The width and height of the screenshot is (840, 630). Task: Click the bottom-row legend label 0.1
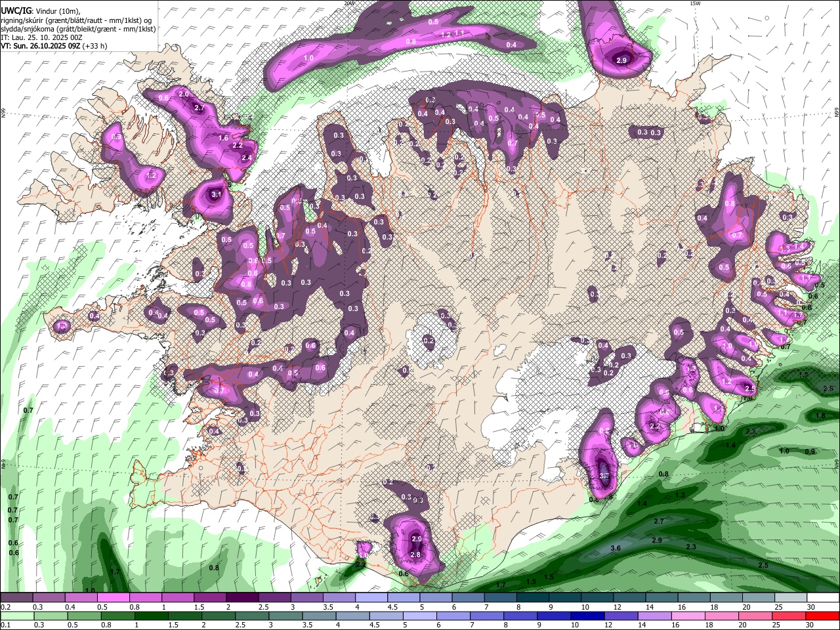5,625
